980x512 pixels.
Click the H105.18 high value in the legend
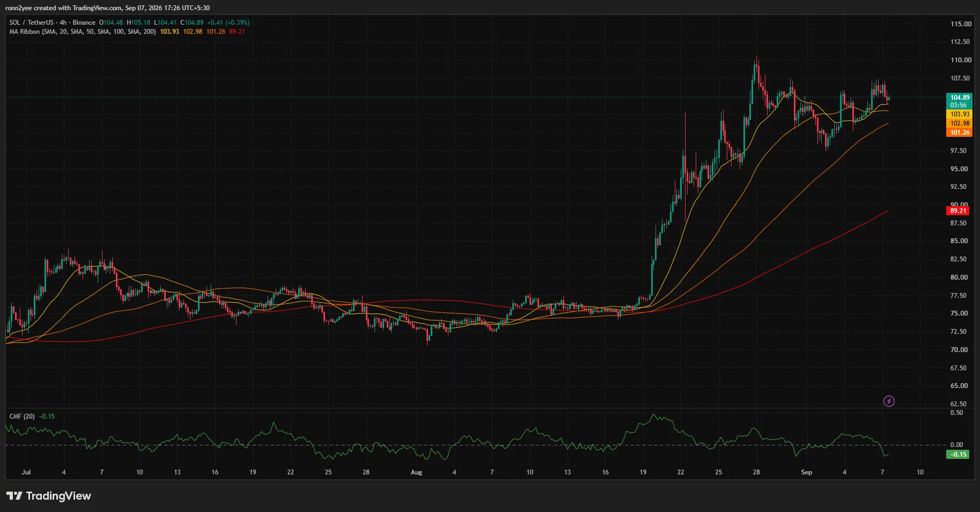point(138,23)
